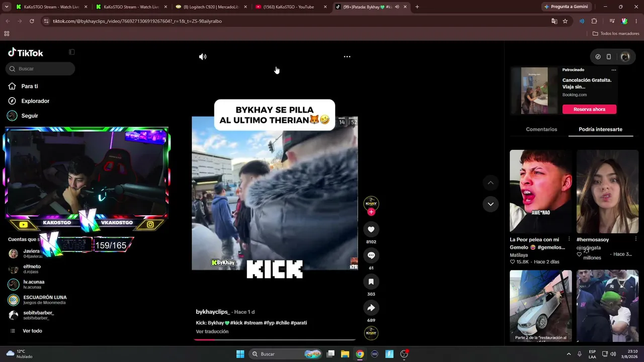
Task: Save the video with the bookmark icon
Action: point(371,282)
